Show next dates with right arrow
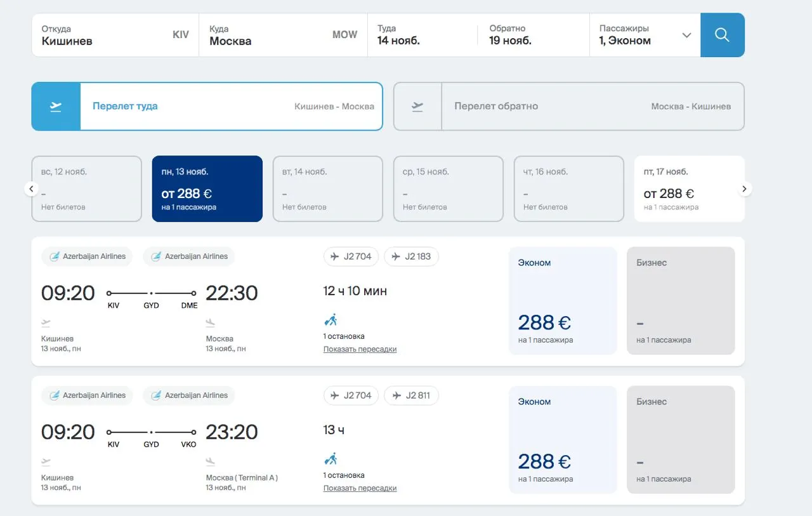812x516 pixels. point(745,189)
